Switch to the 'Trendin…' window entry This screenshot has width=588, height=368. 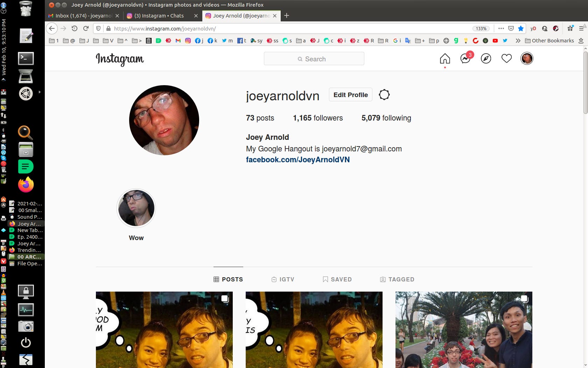[x=26, y=250]
